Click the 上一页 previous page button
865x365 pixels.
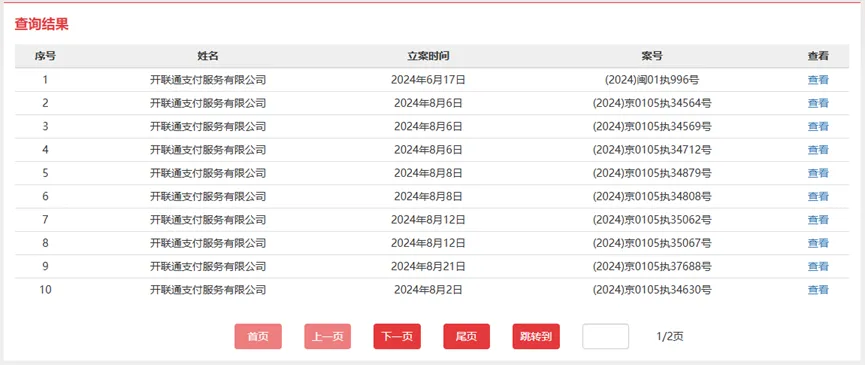click(x=328, y=336)
